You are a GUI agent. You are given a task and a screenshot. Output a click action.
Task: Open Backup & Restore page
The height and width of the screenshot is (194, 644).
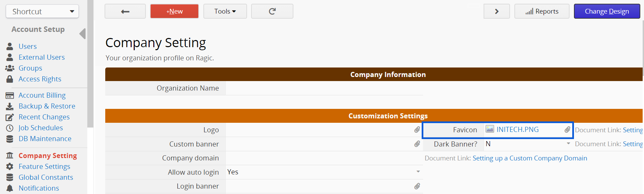47,106
